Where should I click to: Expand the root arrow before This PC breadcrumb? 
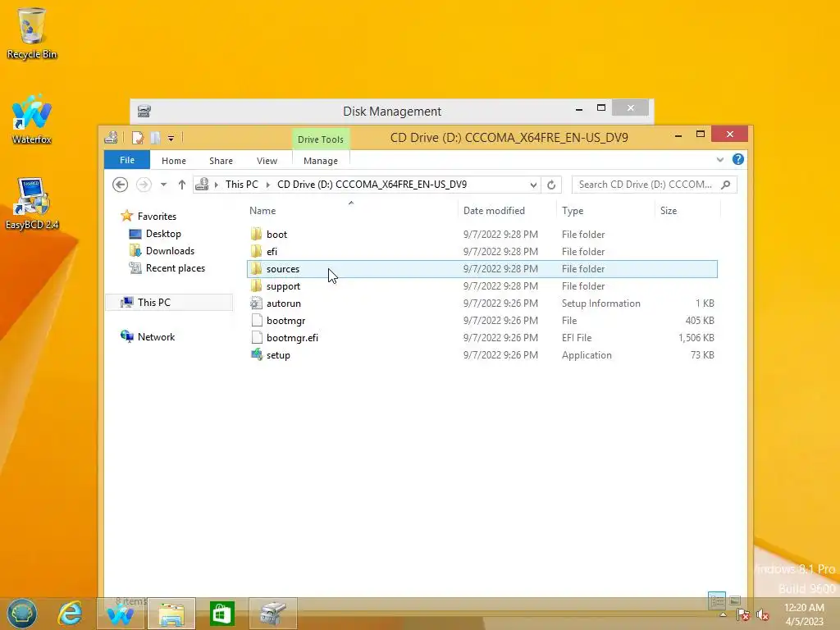pos(217,185)
